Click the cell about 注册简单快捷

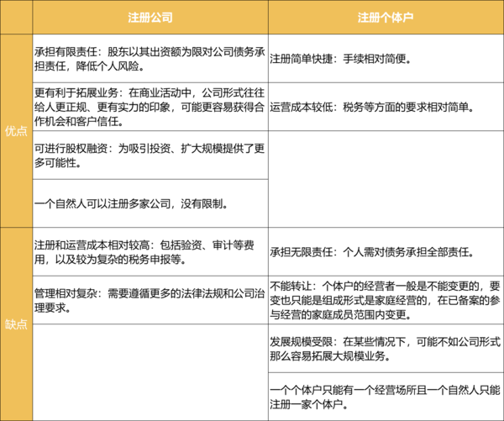pos(386,59)
